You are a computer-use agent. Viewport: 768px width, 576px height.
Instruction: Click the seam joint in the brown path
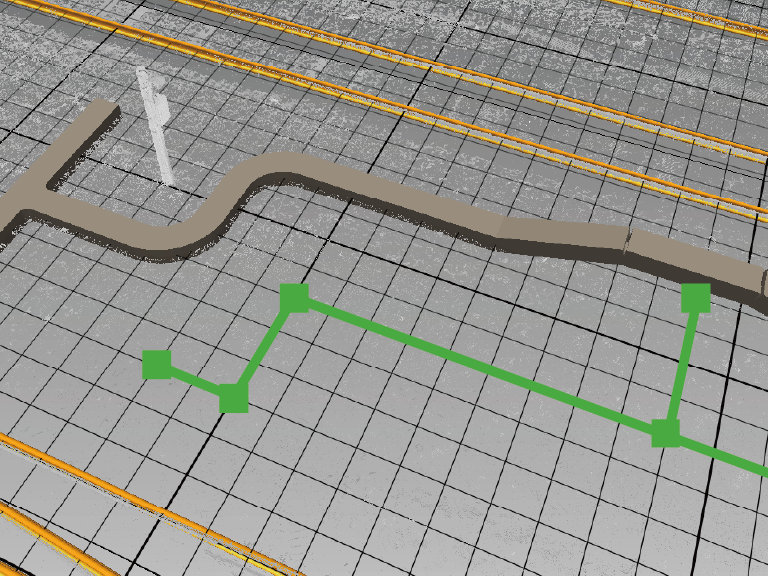[629, 243]
